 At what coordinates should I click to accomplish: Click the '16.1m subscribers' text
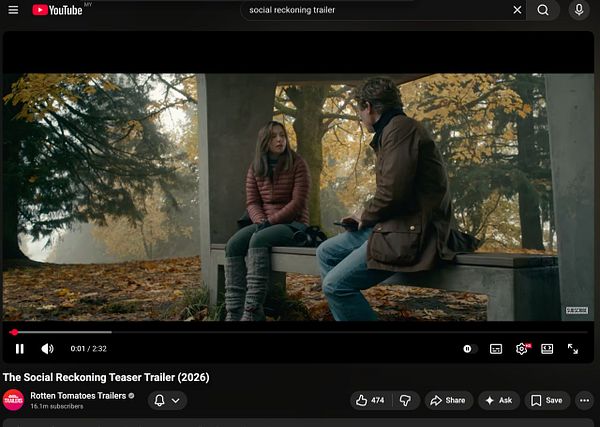(57, 406)
